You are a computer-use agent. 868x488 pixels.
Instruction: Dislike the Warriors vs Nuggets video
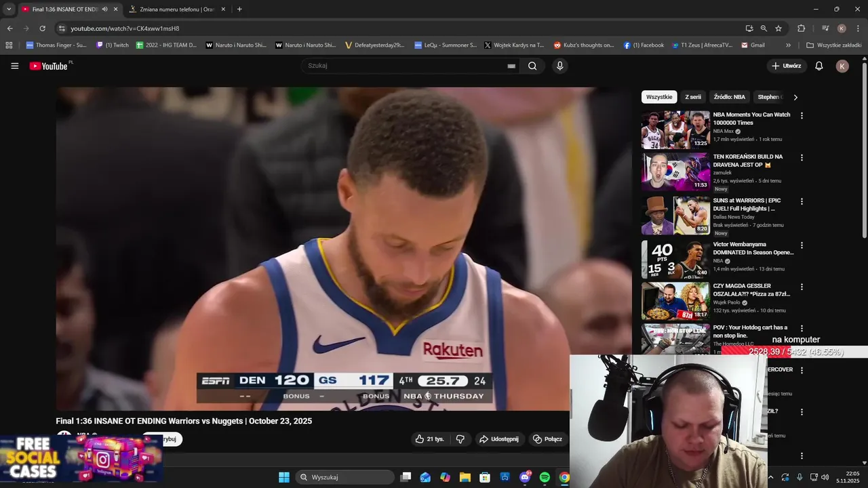[x=460, y=439]
